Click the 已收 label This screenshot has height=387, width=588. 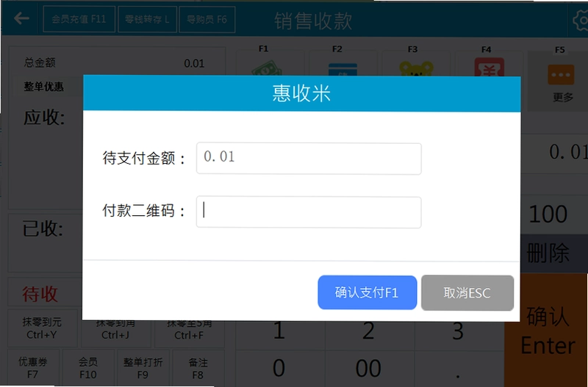pos(43,228)
